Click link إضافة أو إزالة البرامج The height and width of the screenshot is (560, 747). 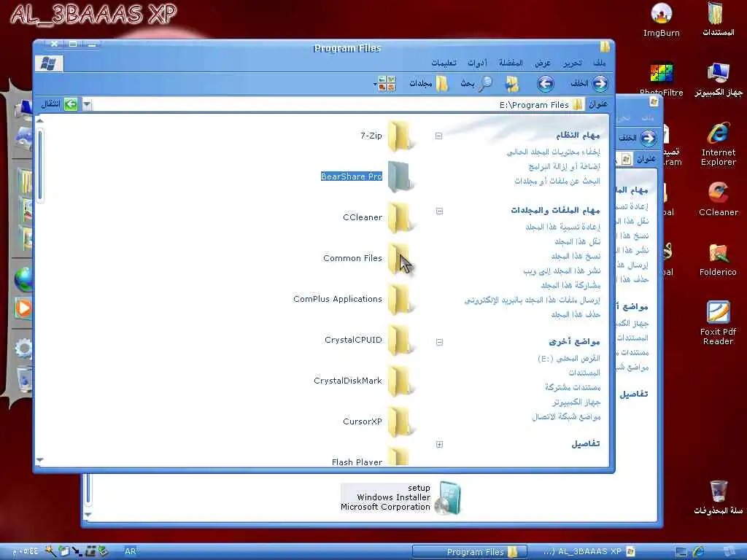564,167
